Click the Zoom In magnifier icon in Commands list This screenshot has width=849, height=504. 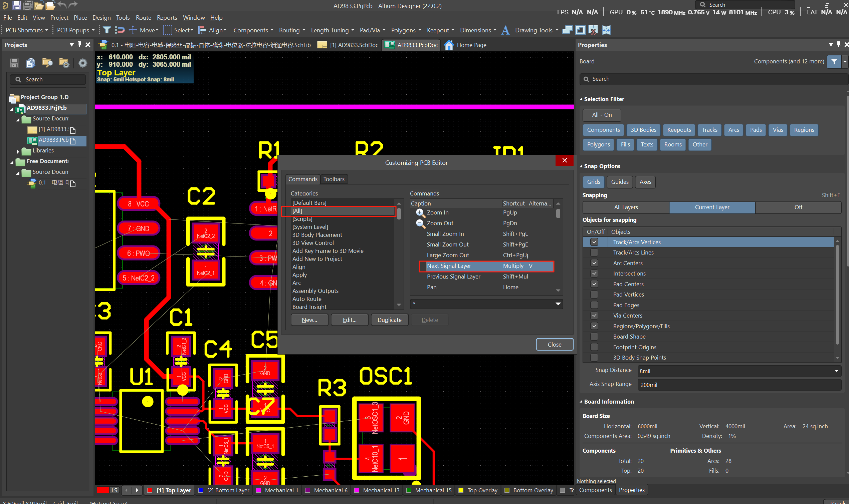pos(420,212)
